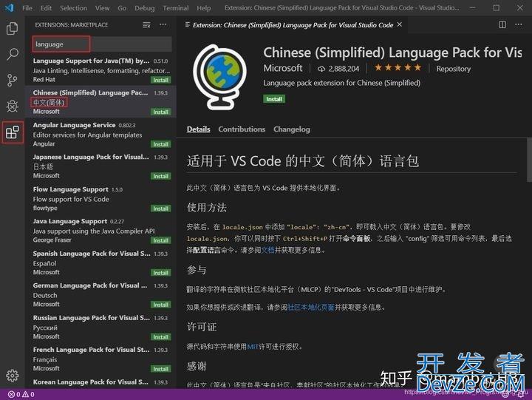Select Japanese Language Pack entry title
The height and width of the screenshot is (400, 532).
point(91,157)
